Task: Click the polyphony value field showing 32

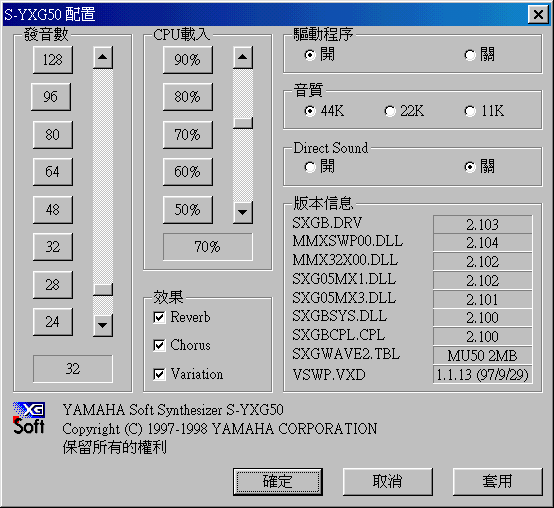Action: point(73,369)
